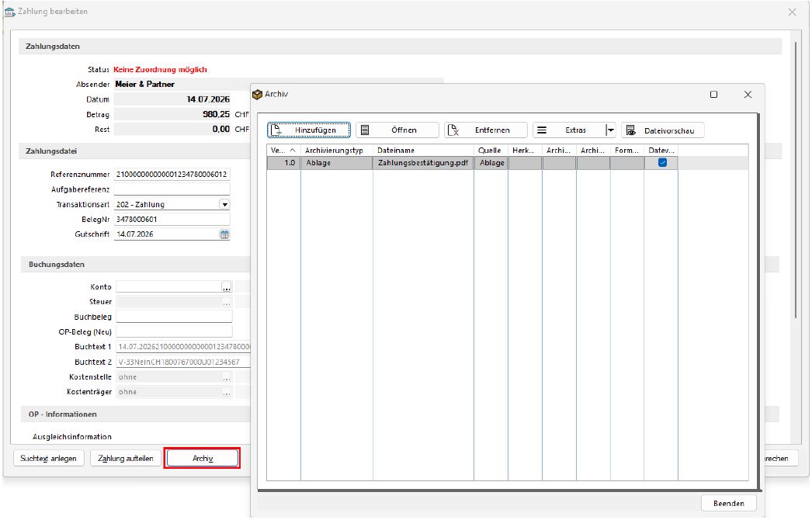Click the BelegNr input field
The width and height of the screenshot is (812, 520).
pos(172,220)
